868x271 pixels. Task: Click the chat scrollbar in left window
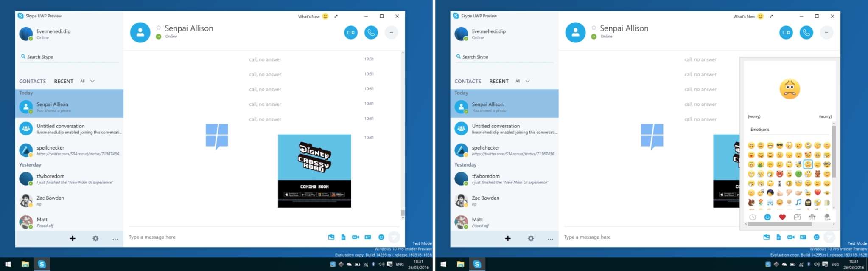[x=403, y=213]
